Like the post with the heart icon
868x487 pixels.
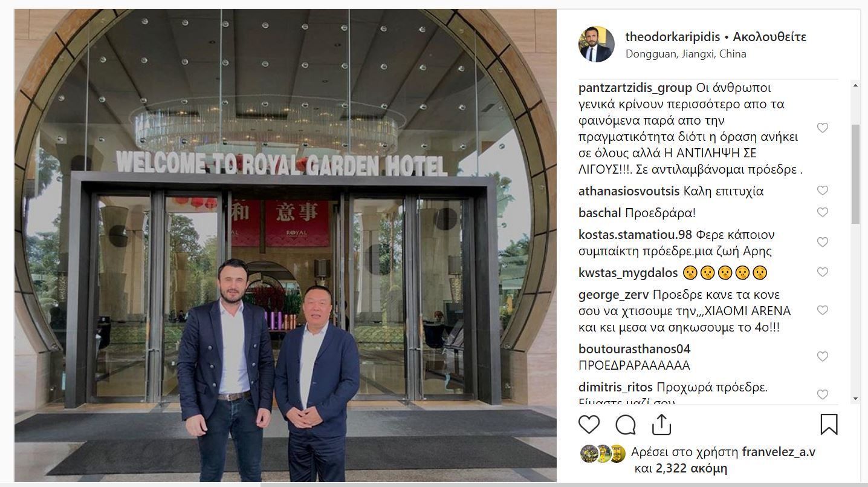589,424
